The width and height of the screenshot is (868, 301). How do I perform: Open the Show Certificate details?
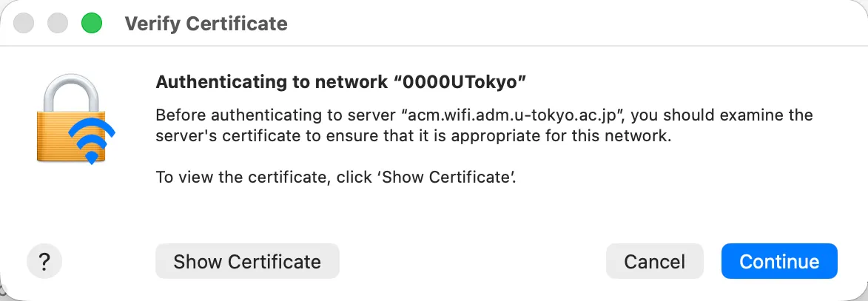247,261
